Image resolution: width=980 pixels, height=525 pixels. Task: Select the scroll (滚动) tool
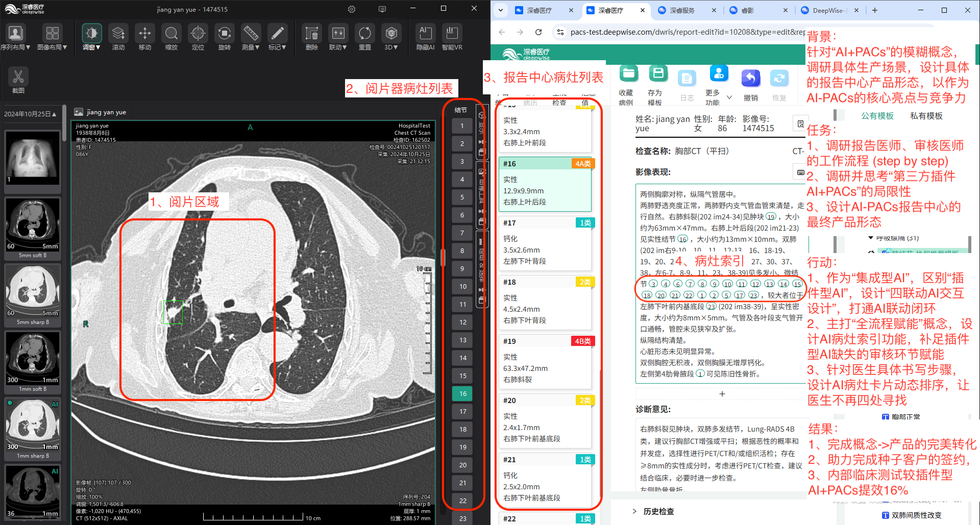pos(118,37)
